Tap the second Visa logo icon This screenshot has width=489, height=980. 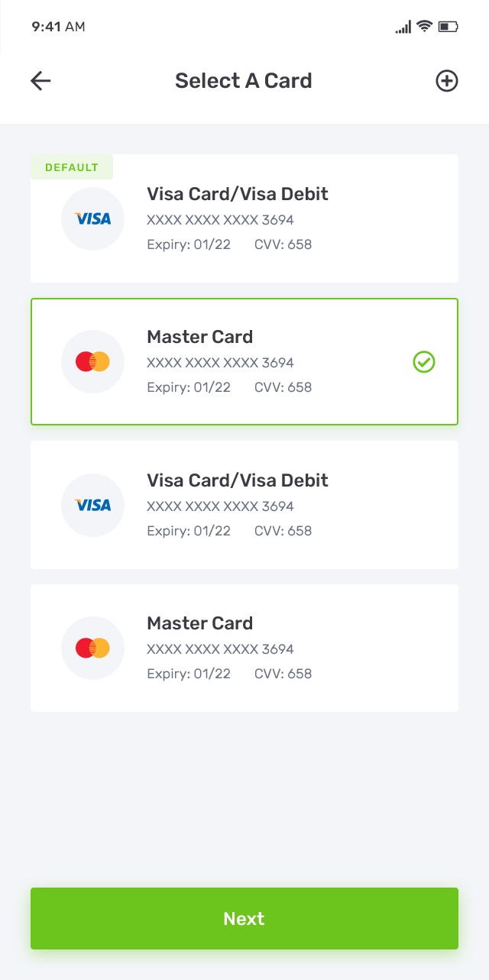tap(92, 505)
